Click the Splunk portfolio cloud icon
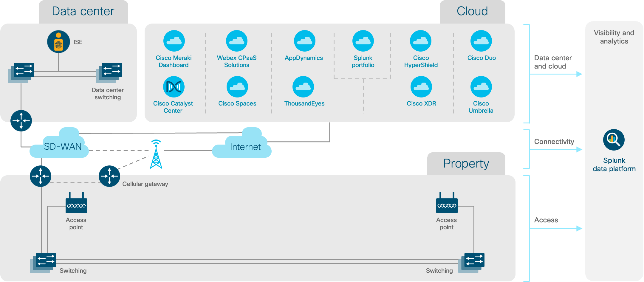 click(363, 41)
